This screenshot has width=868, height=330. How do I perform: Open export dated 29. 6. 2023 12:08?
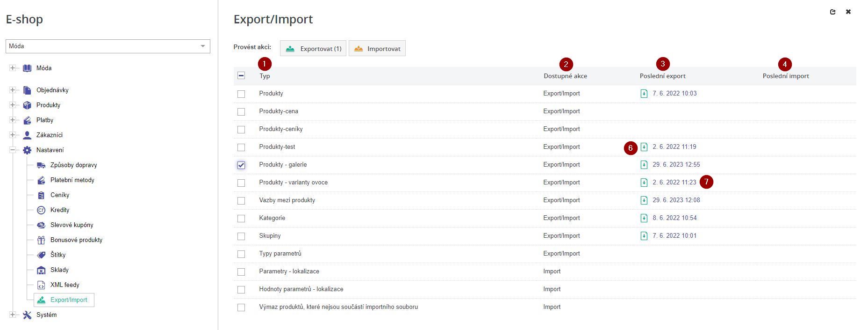[x=676, y=200]
